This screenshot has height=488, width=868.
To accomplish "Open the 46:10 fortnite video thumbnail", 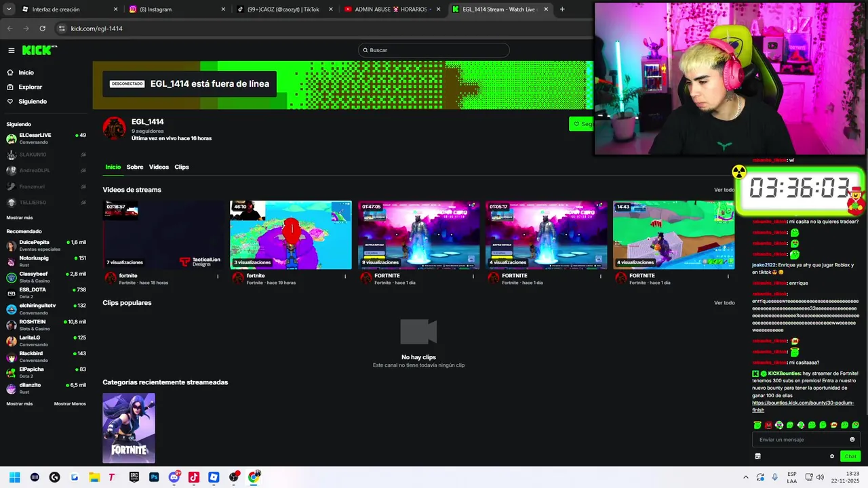I will click(291, 235).
